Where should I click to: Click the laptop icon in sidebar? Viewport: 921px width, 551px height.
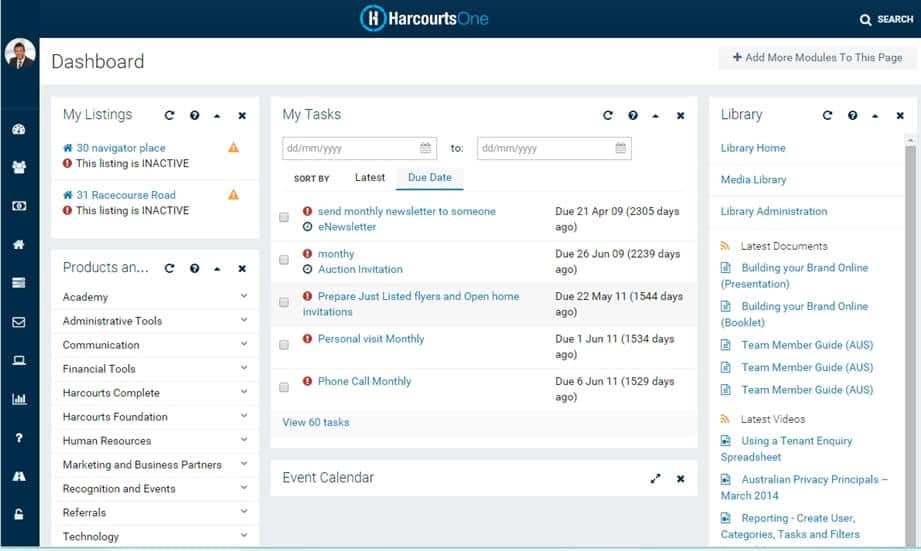19,361
